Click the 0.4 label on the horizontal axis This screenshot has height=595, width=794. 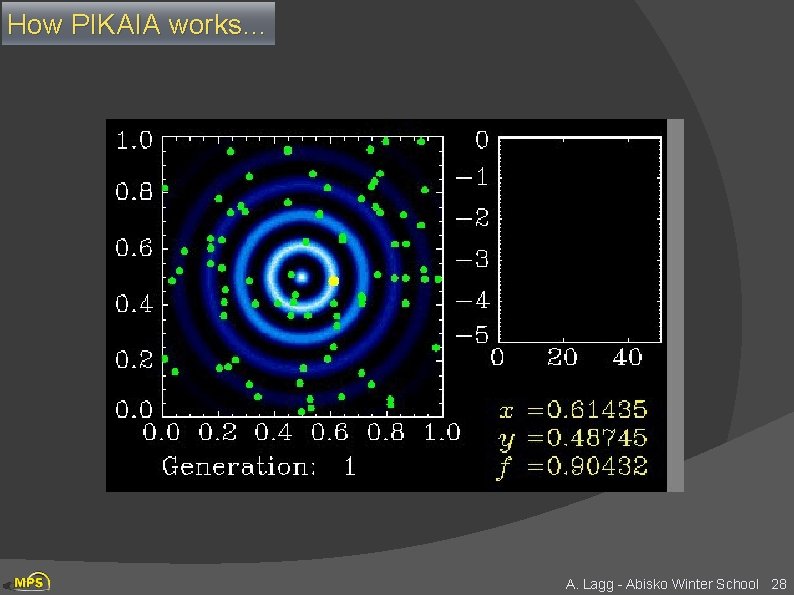(274, 432)
